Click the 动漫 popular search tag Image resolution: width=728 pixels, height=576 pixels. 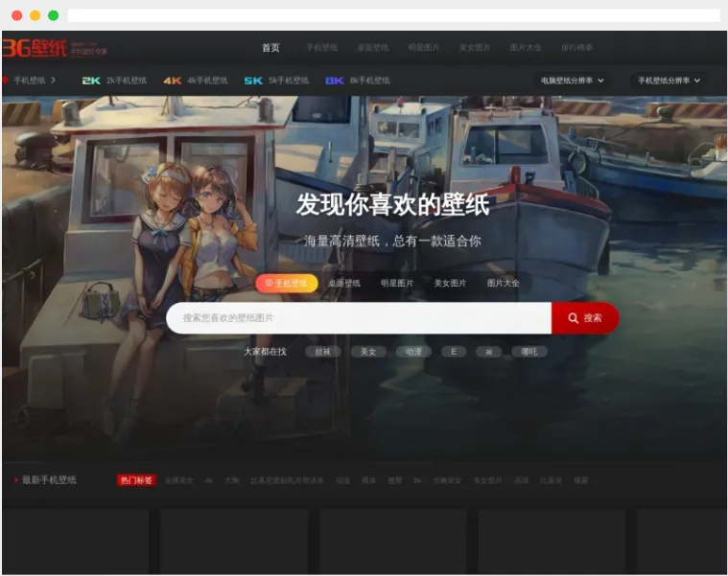413,352
